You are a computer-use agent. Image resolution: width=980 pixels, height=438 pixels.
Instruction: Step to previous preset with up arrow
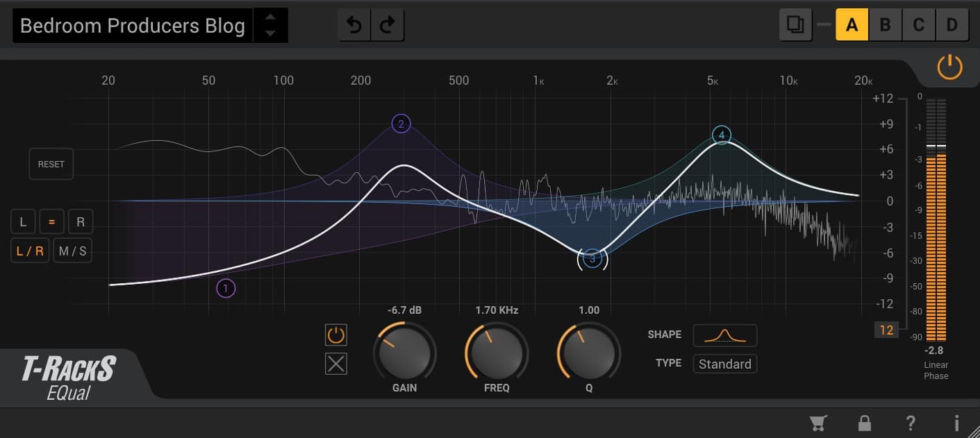[271, 17]
